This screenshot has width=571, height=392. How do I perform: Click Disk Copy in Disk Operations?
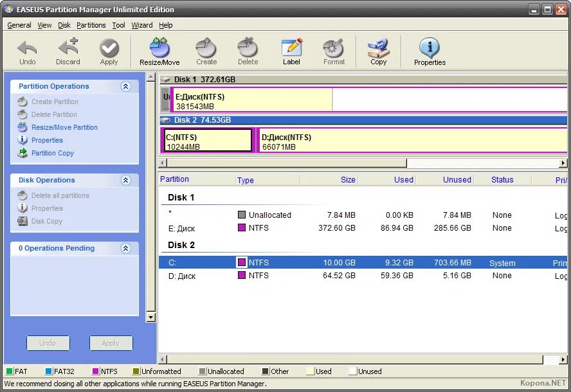point(40,221)
